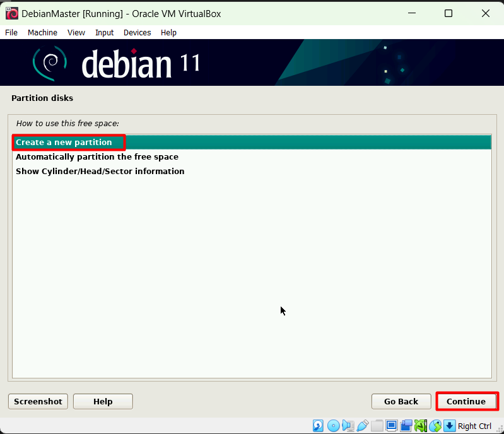The image size is (504, 434).
Task: Click the green turtle CPU status icon
Action: pos(421,426)
